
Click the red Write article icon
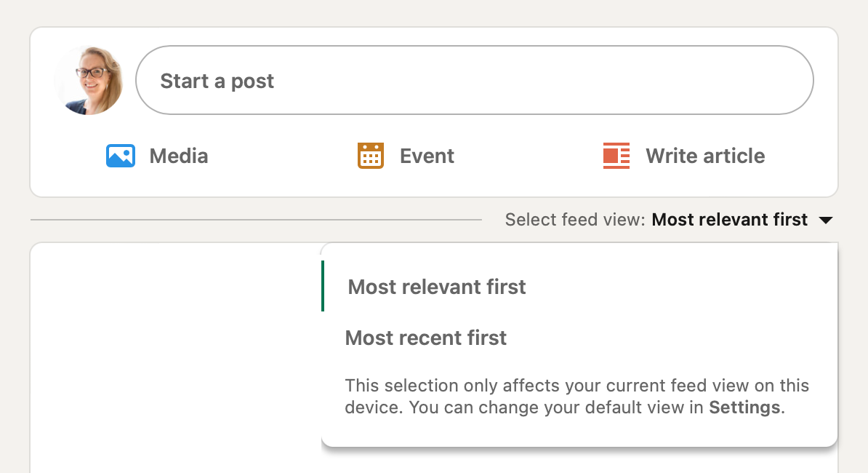616,156
